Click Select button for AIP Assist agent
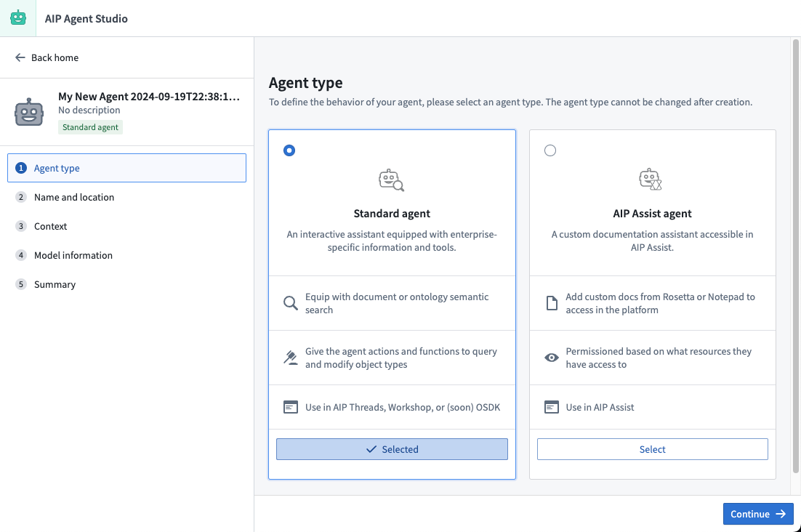This screenshot has width=801, height=532. [652, 449]
